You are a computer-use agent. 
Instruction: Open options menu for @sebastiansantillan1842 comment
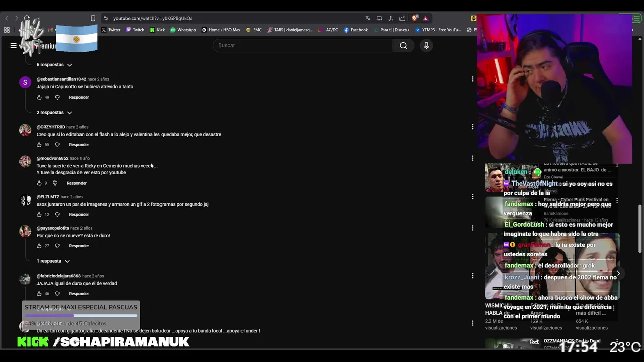click(472, 79)
